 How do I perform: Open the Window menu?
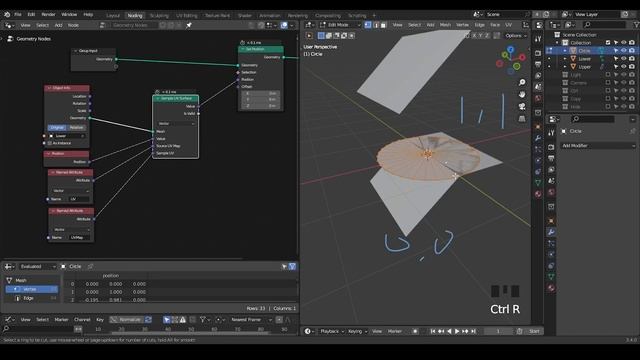[x=69, y=14]
